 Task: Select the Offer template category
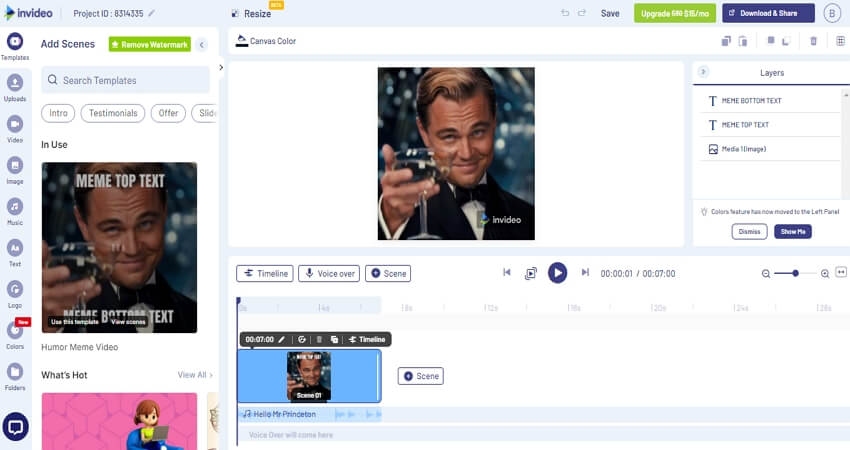coord(168,113)
